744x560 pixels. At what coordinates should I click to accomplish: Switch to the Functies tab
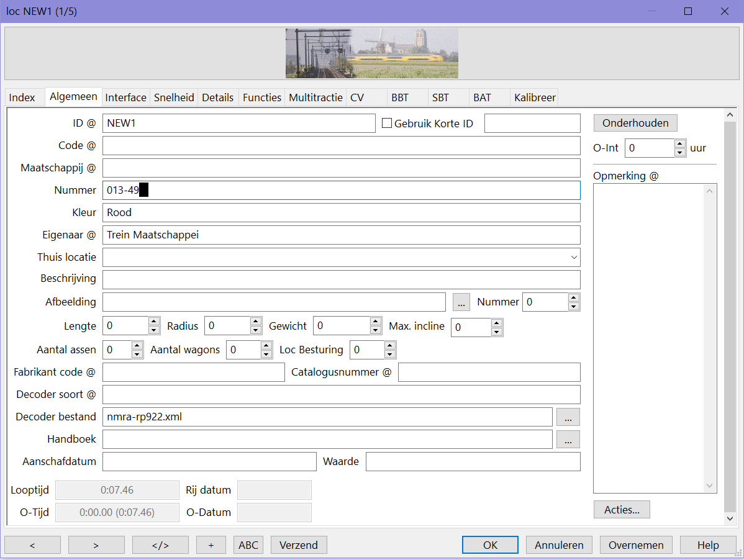261,97
